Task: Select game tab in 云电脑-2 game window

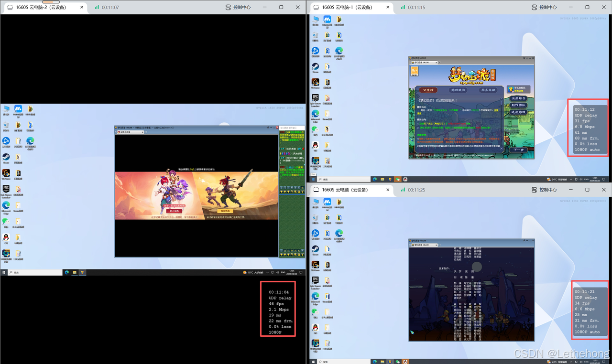Action: point(130,132)
